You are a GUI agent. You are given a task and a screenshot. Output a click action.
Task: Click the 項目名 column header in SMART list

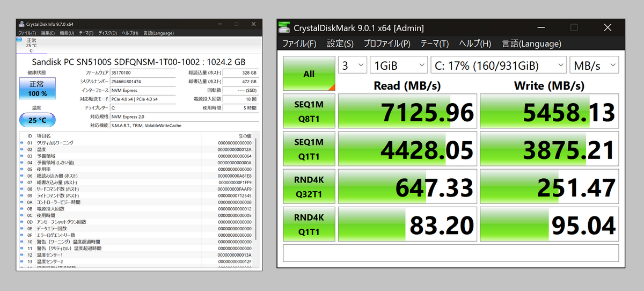click(43, 136)
